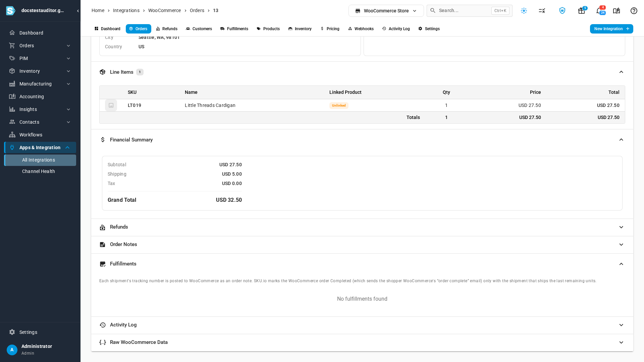Screen dimensions: 644x362
Task: Expand the Inventory sidebar menu
Action: (40, 71)
